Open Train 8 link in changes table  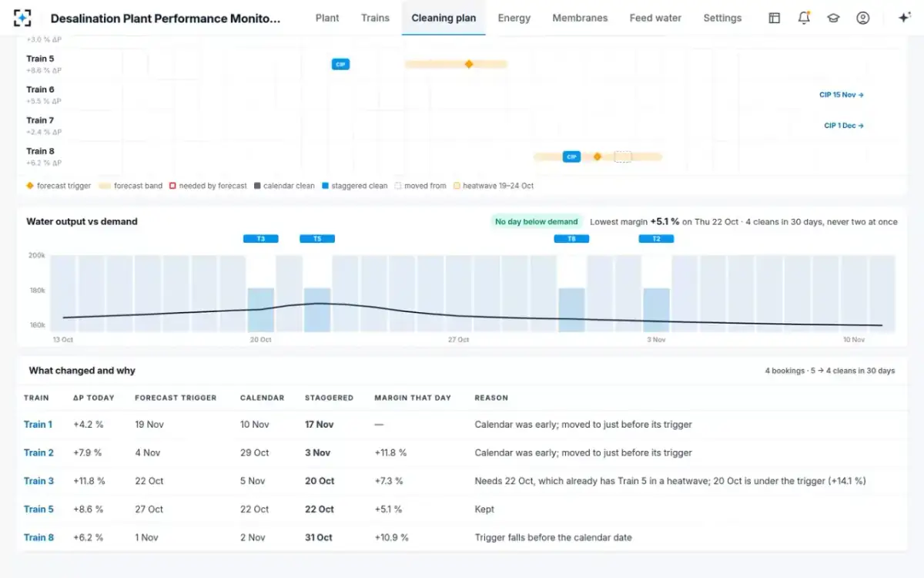pyautogui.click(x=38, y=538)
